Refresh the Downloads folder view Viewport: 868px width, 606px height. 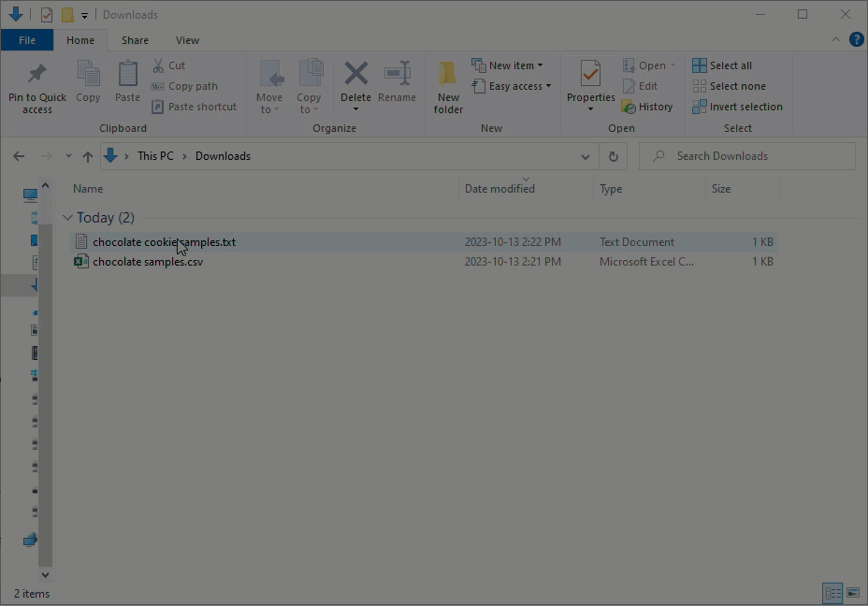coord(614,156)
